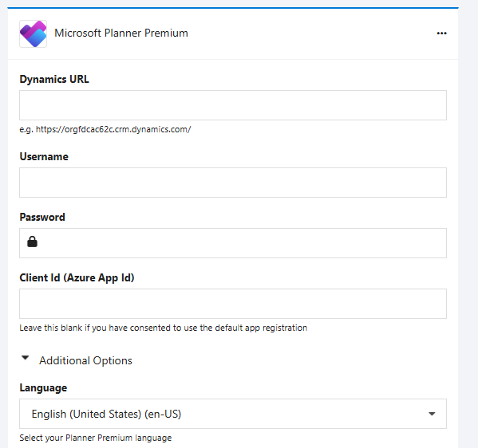Click the Client Id (Azure App Id) label
The height and width of the screenshot is (448, 478).
pos(77,277)
